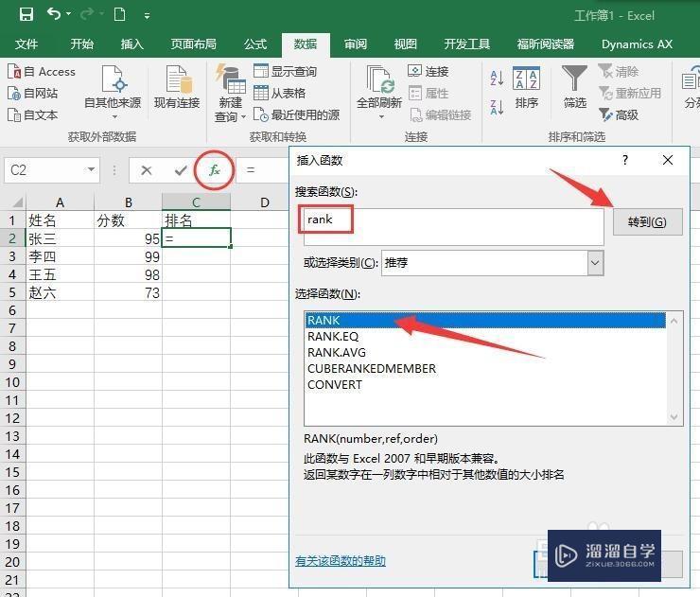Image resolution: width=700 pixels, height=597 pixels.
Task: Select RANK in the function list
Action: coord(485,320)
